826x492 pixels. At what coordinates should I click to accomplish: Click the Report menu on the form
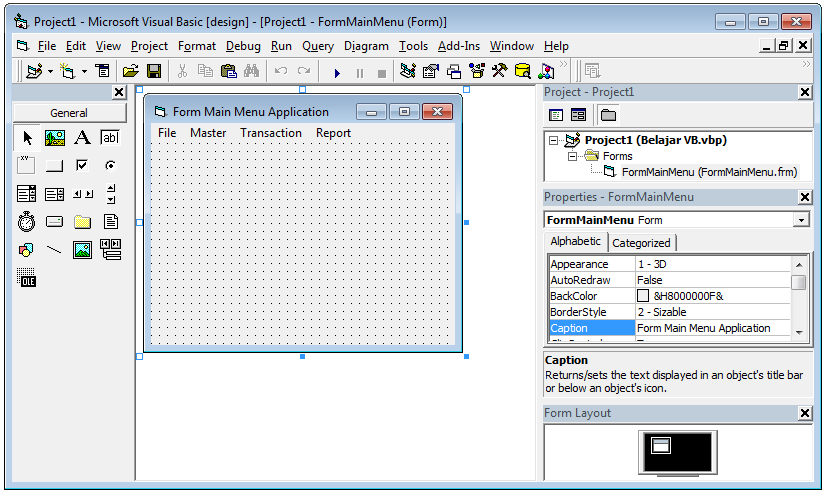pyautogui.click(x=333, y=133)
